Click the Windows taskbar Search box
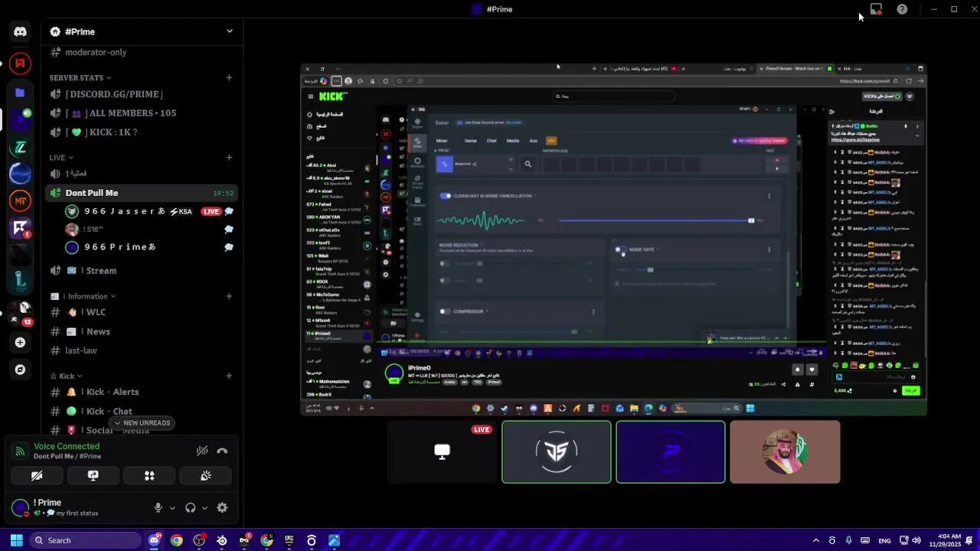This screenshot has width=980, height=551. [85, 540]
